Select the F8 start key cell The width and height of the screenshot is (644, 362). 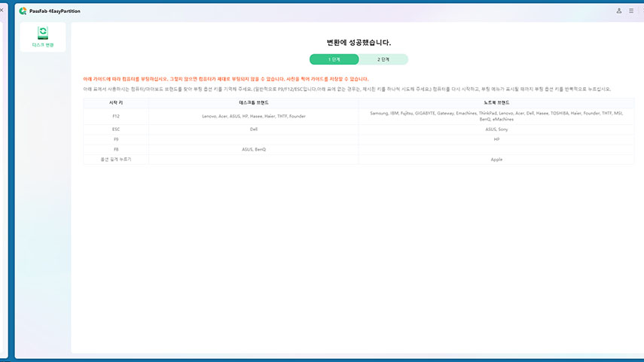(x=116, y=149)
